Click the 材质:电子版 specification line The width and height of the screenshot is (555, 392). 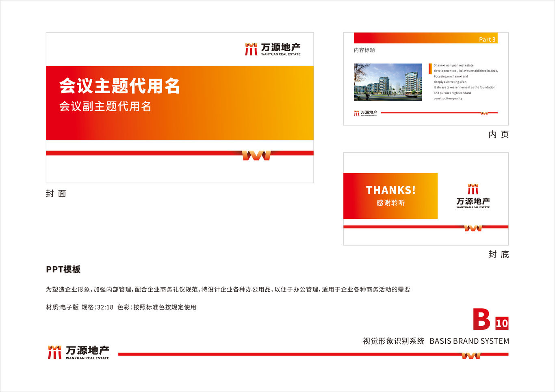tap(121, 307)
